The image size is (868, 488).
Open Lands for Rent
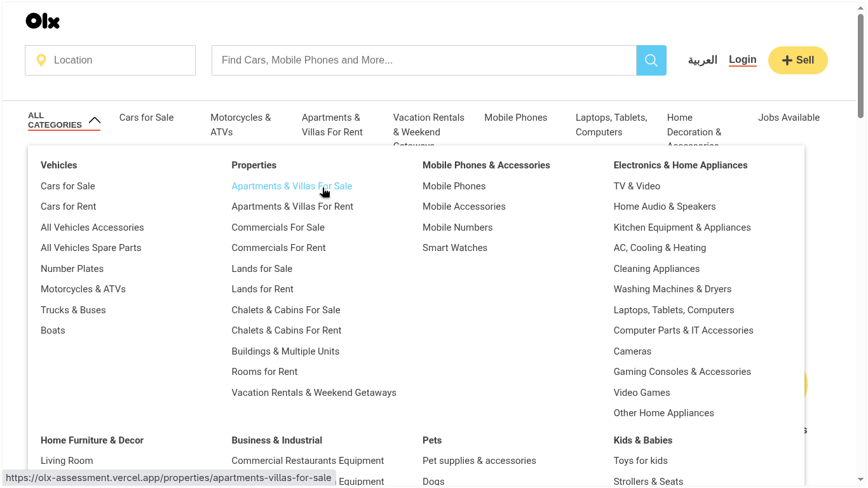pos(262,289)
